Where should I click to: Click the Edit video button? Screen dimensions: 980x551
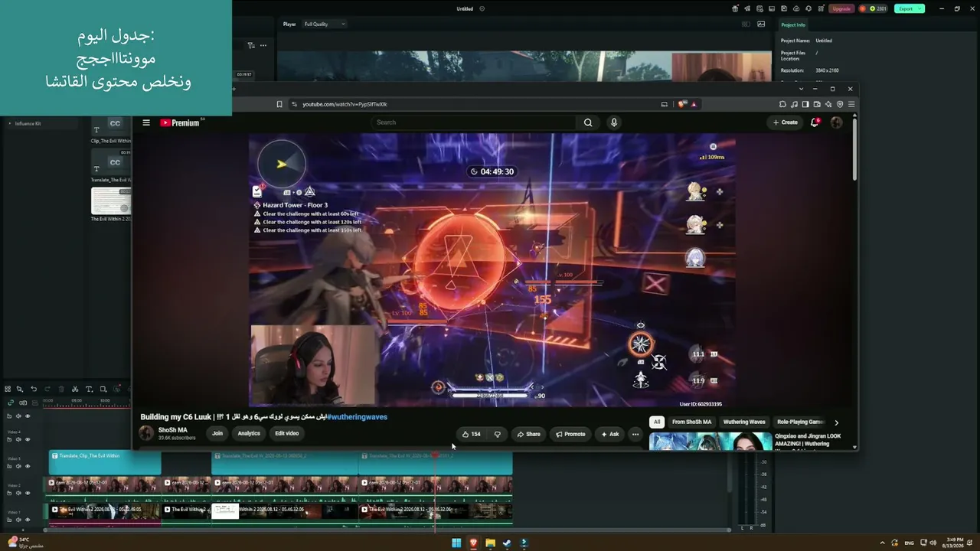[287, 433]
